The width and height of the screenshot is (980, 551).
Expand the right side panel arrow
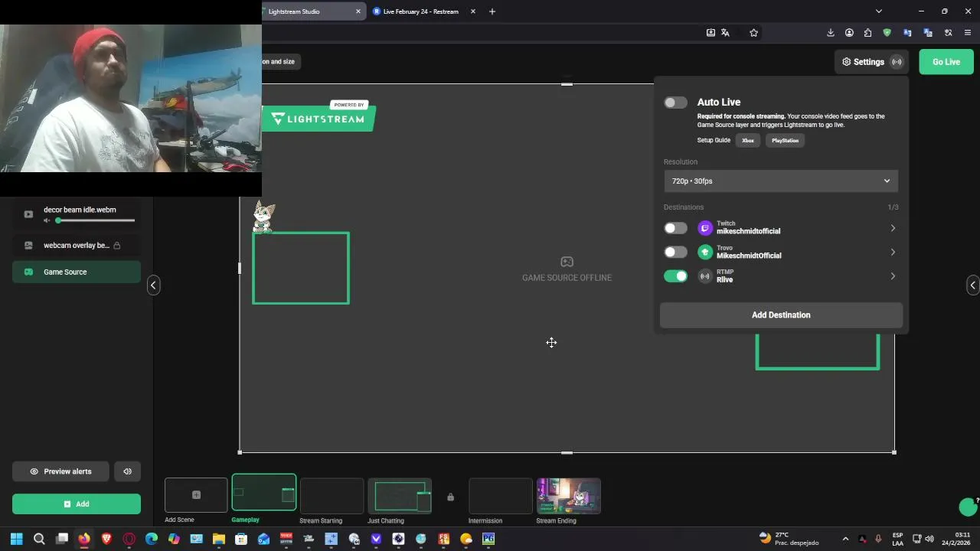coord(972,285)
